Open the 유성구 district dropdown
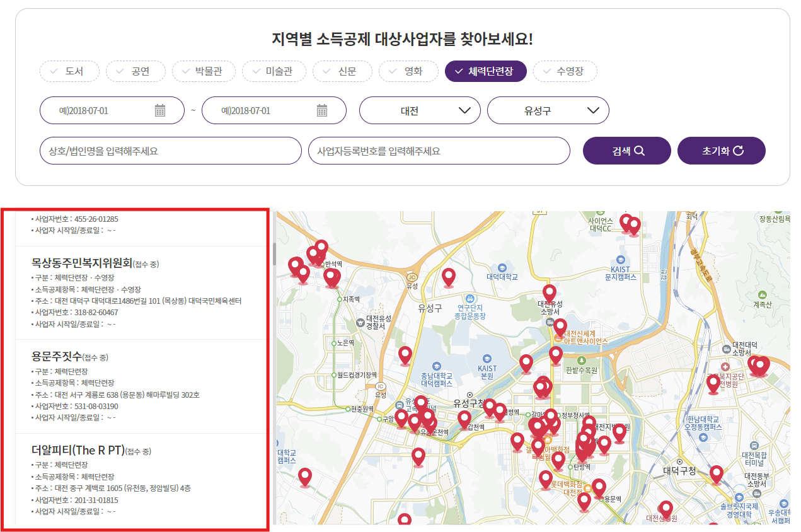 pos(548,110)
